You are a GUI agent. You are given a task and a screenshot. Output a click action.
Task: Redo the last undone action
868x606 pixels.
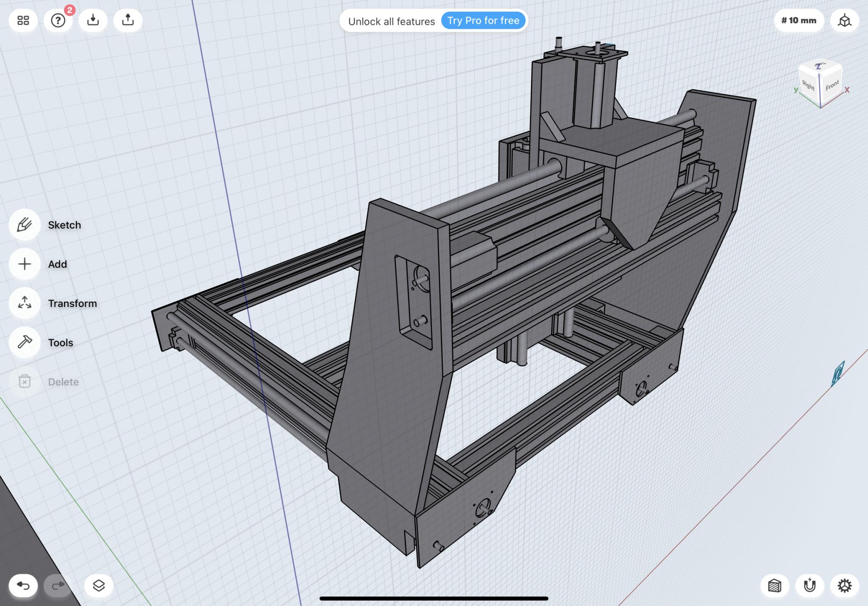pos(58,586)
